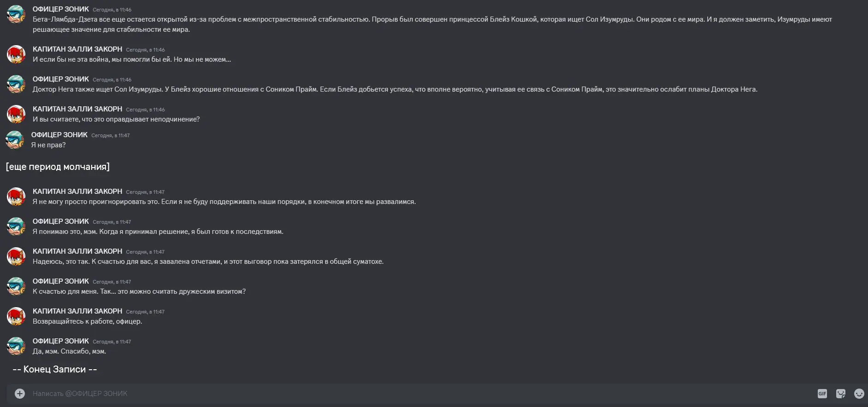Select username above "Я понимаю это, мэм"
Screen dimensions: 868x407
click(x=61, y=221)
